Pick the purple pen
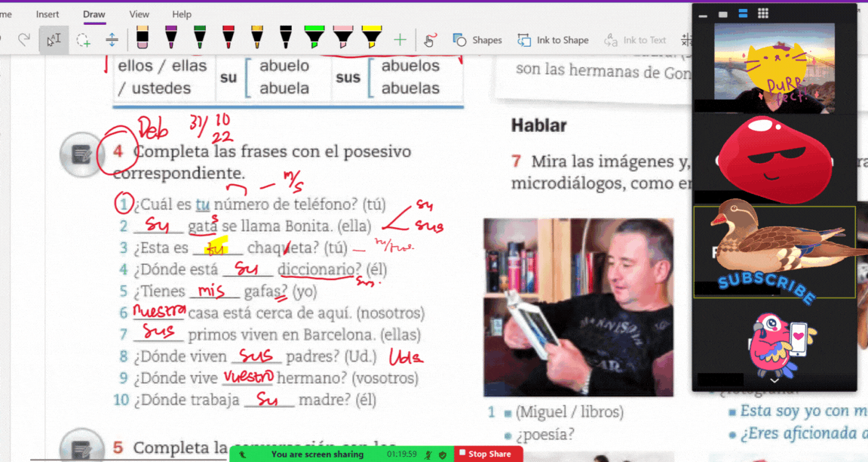The height and width of the screenshot is (462, 868). point(171,38)
